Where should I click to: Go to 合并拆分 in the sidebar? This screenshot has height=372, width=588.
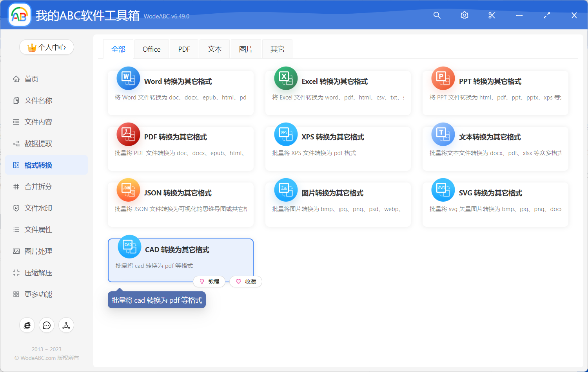pyautogui.click(x=38, y=187)
